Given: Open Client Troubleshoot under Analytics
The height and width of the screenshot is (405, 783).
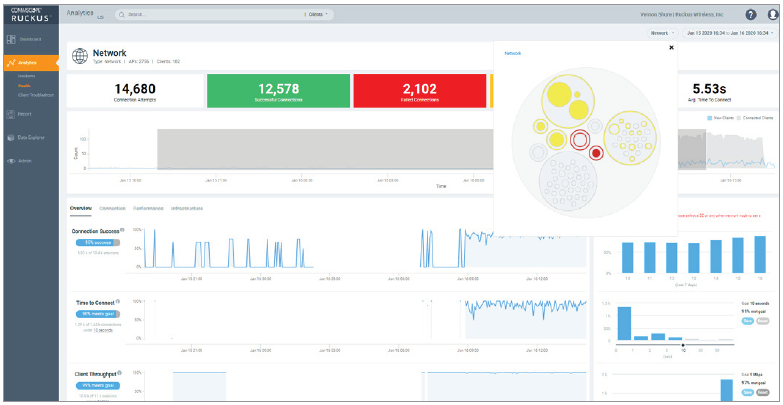Looking at the screenshot, I should click(35, 95).
